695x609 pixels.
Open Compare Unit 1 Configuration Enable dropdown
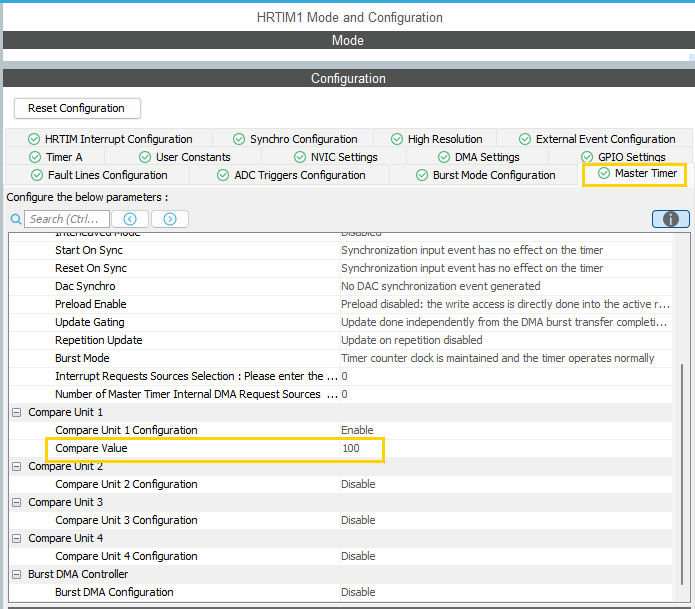tap(506, 430)
